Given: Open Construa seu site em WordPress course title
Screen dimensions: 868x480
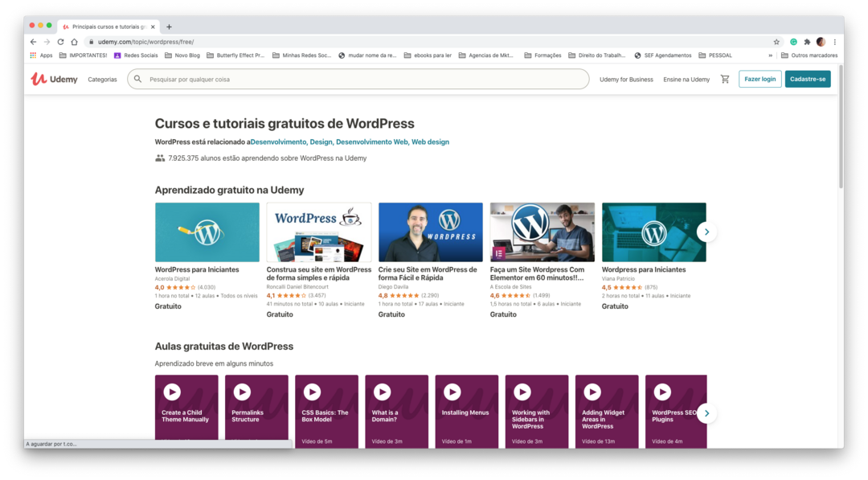Looking at the screenshot, I should pos(319,273).
